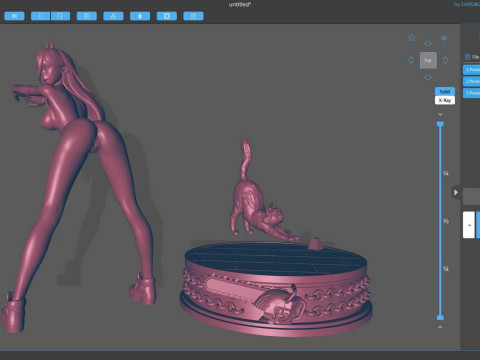The image size is (480, 360).
Task: Click the first toolbar button with cursor icon
Action: [14, 16]
